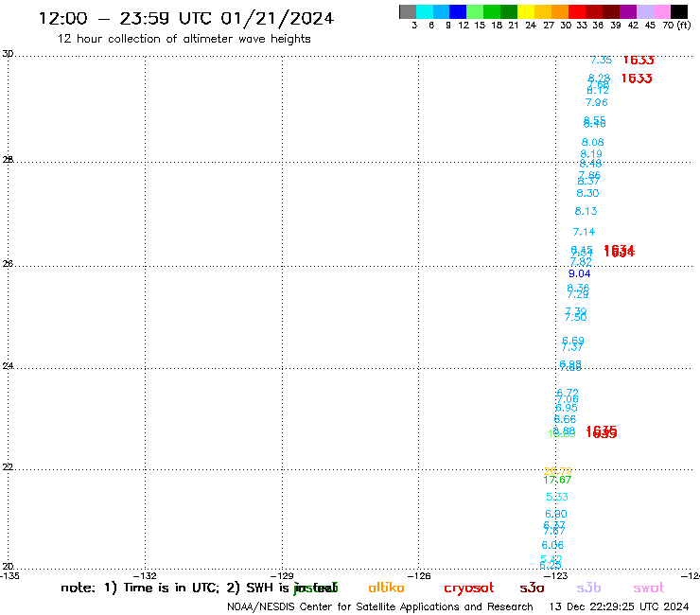
Task: Select the light green color scale swatch
Action: tap(475, 12)
